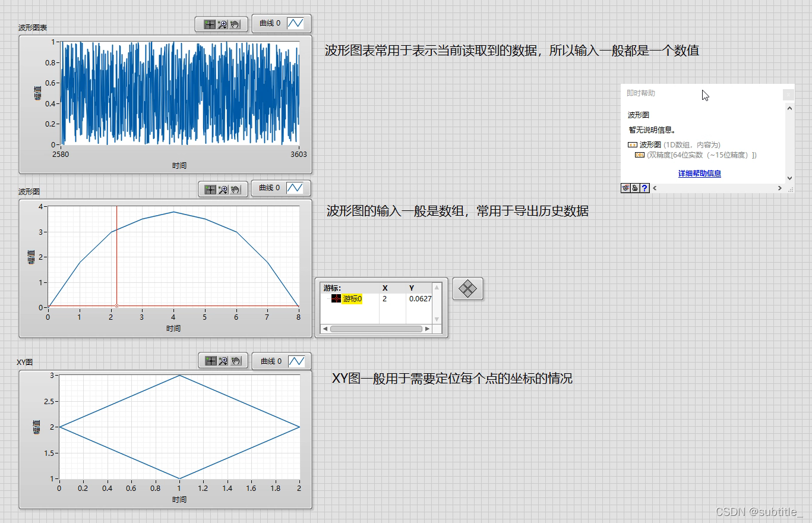Click the XY图 graph label

tap(25, 361)
